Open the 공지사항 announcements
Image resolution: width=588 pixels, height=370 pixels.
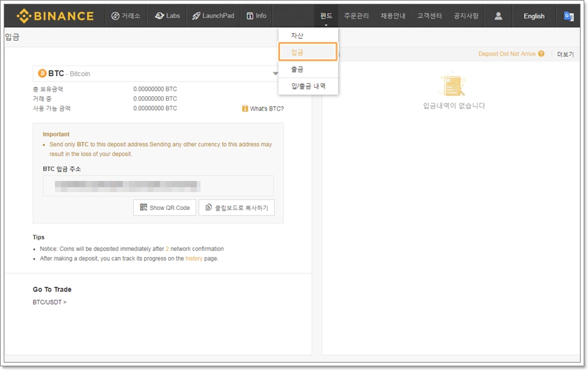coord(466,16)
